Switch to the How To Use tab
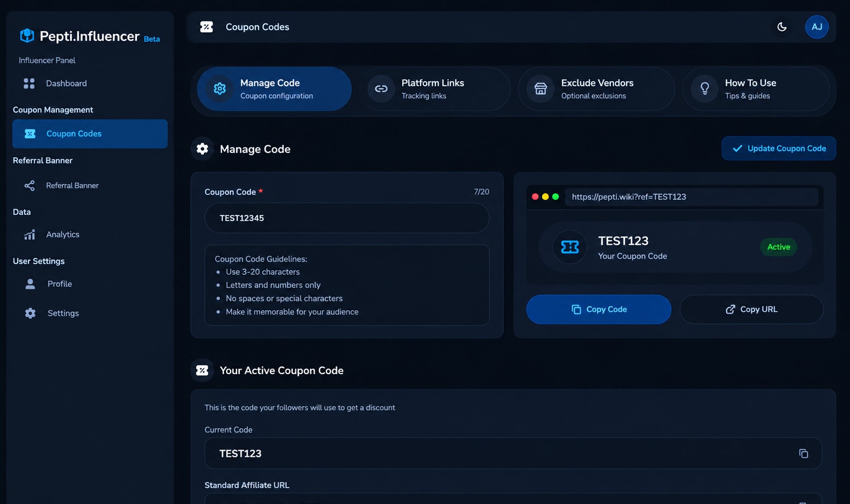This screenshot has width=850, height=504. point(755,89)
